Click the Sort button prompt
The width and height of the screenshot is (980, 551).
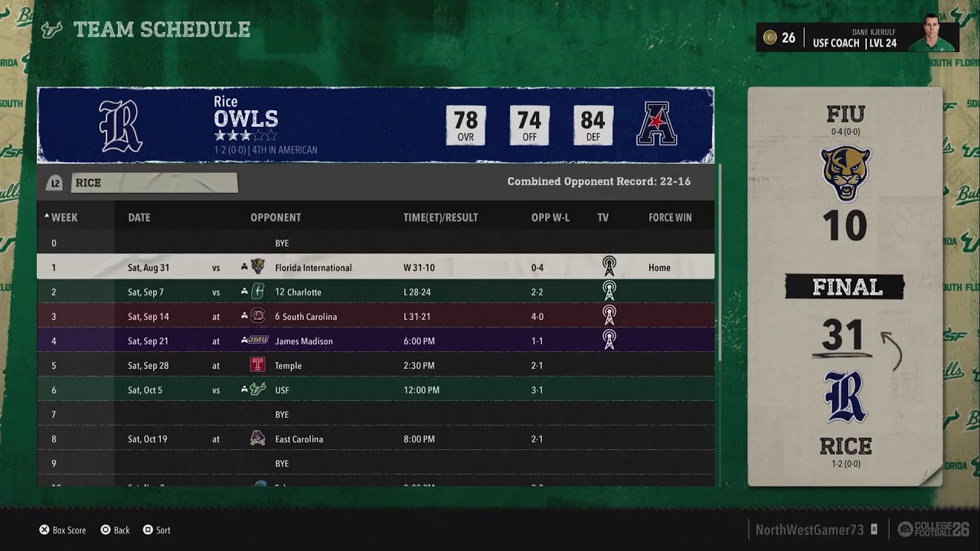point(156,530)
